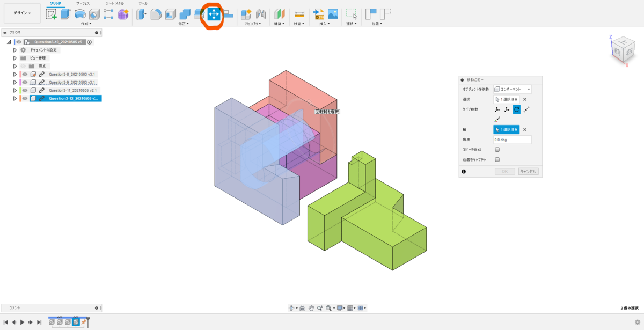Image resolution: width=644 pixels, height=330 pixels.
Task: Select the Create Form tool
Action: 123,14
